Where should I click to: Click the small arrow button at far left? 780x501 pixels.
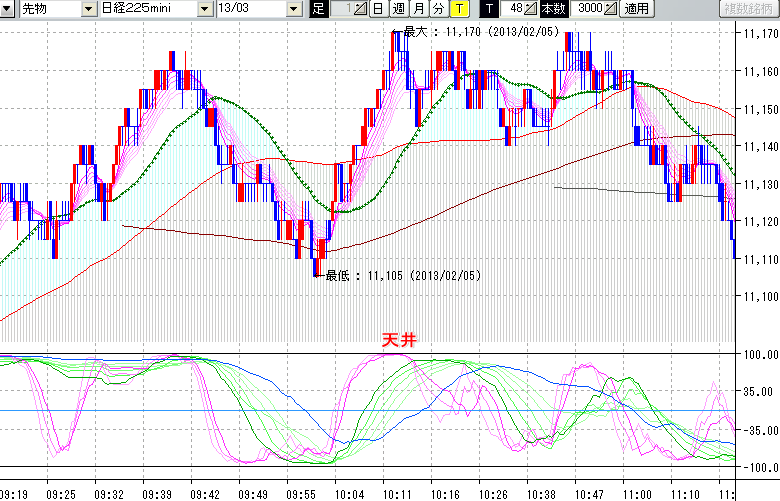tap(8, 9)
